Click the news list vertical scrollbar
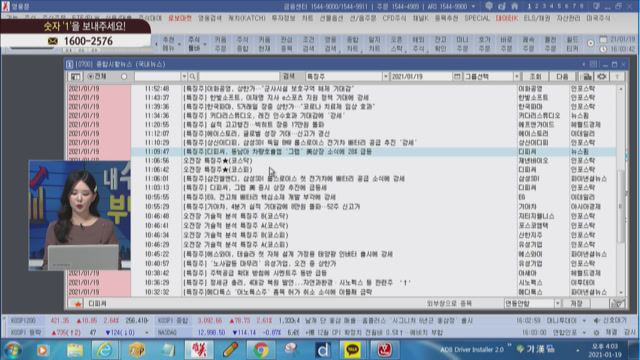Image resolution: width=640 pixels, height=360 pixels. pos(621,190)
